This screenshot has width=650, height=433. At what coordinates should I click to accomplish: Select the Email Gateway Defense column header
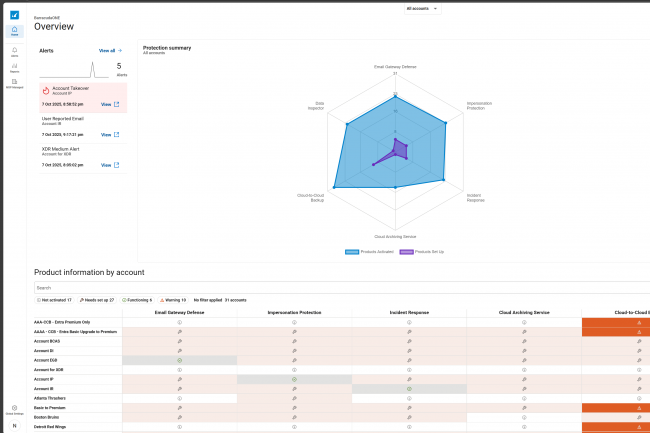coord(179,313)
